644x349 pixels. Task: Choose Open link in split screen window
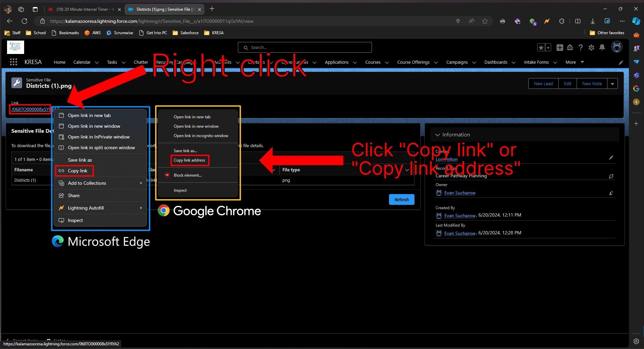coord(101,148)
